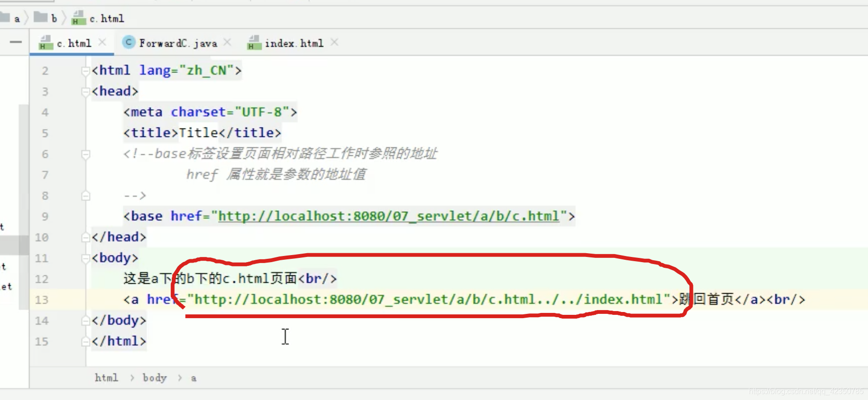Select a in the bottom breadcrumb bar

193,378
